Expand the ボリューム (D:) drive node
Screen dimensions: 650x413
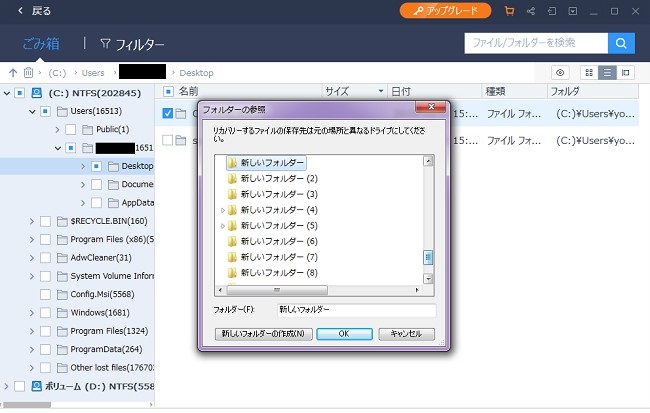tap(7, 386)
